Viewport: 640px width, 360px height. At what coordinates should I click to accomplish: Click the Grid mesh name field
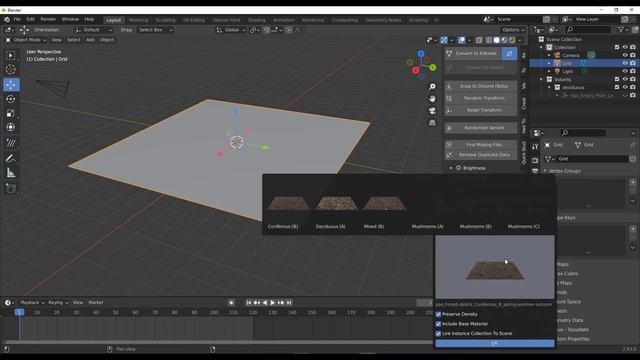593,159
